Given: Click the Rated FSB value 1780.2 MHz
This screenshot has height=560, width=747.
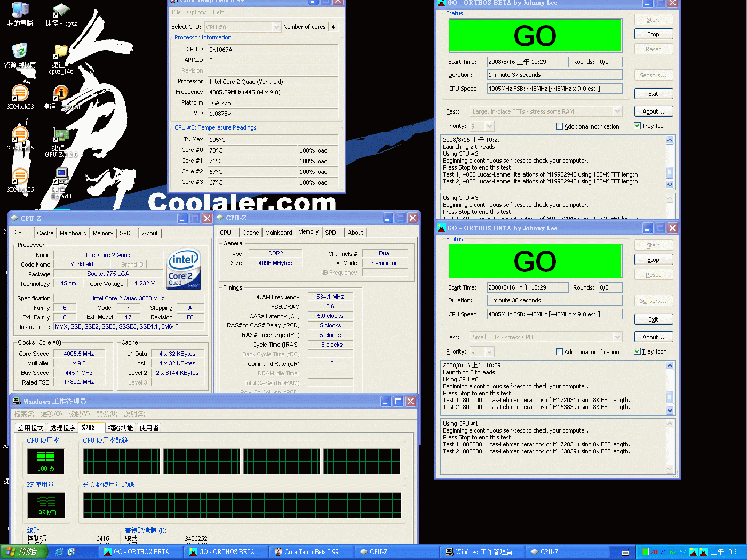Looking at the screenshot, I should [79, 382].
